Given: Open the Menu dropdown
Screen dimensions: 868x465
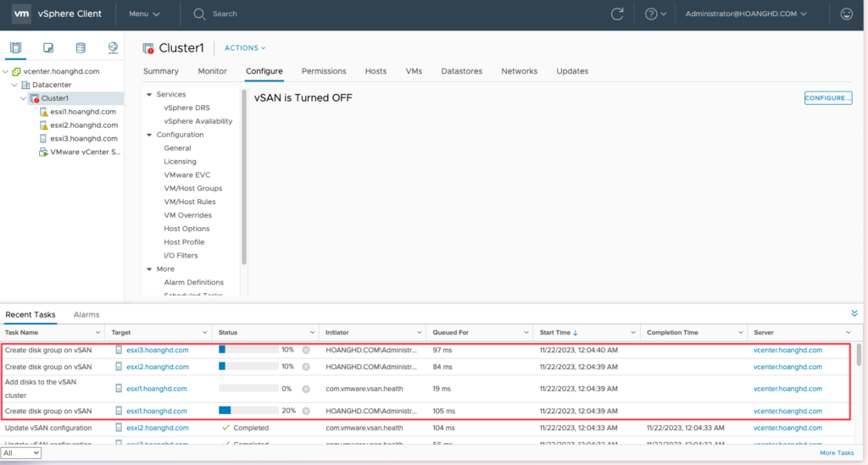Looking at the screenshot, I should pos(144,14).
